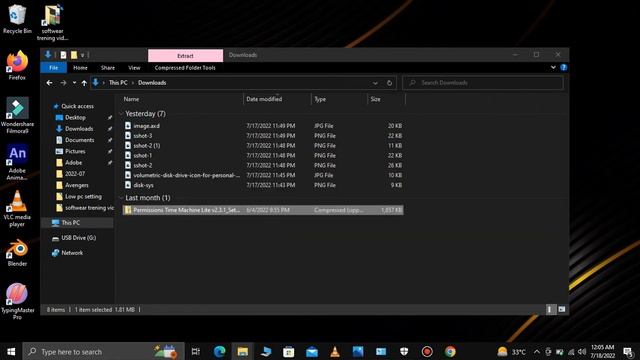Viewport: 640px width, 360px height.
Task: Collapse the Yesterday (7) group
Action: 121,114
